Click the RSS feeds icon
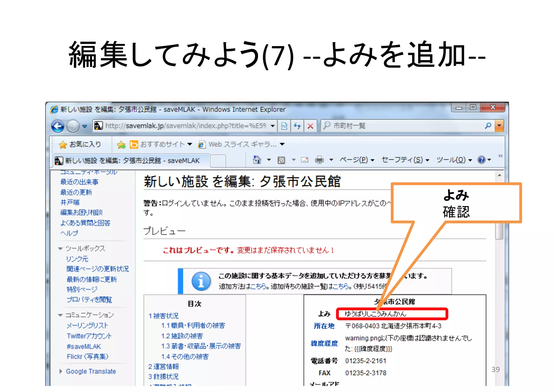Image resolution: width=555 pixels, height=392 pixels. [281, 160]
